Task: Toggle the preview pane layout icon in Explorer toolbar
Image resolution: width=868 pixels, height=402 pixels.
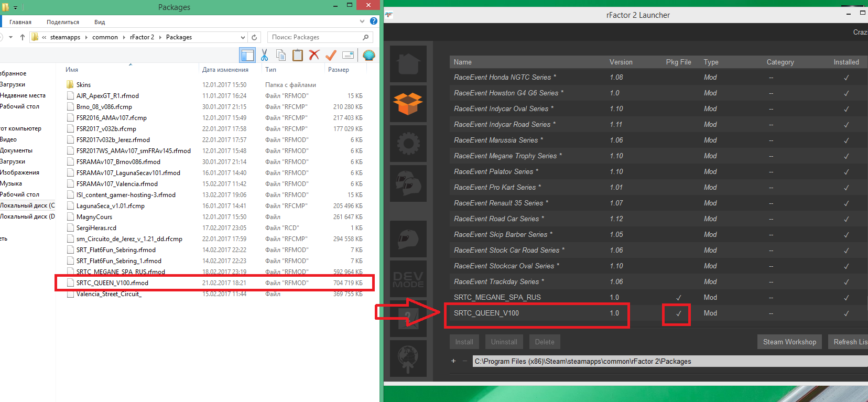Action: pos(247,55)
